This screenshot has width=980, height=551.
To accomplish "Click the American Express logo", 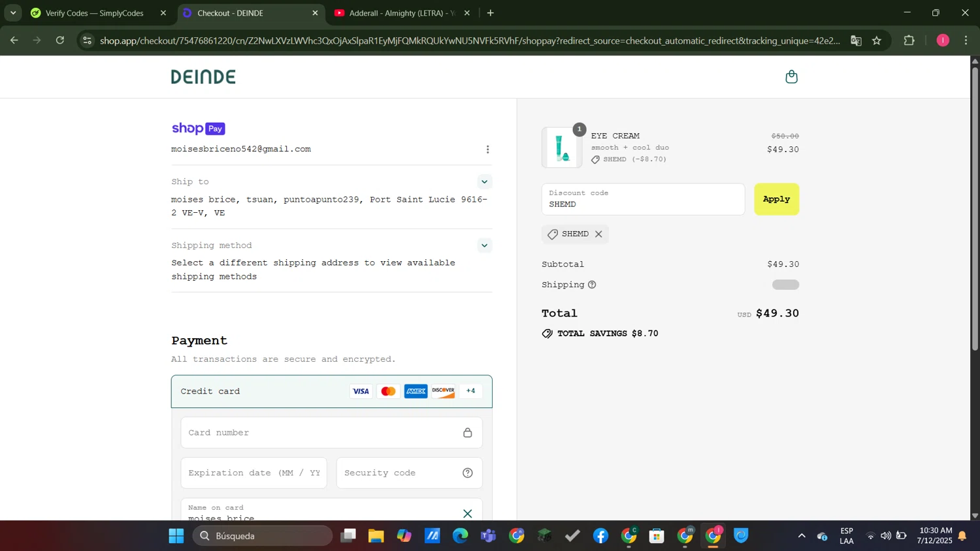I will [x=416, y=392].
